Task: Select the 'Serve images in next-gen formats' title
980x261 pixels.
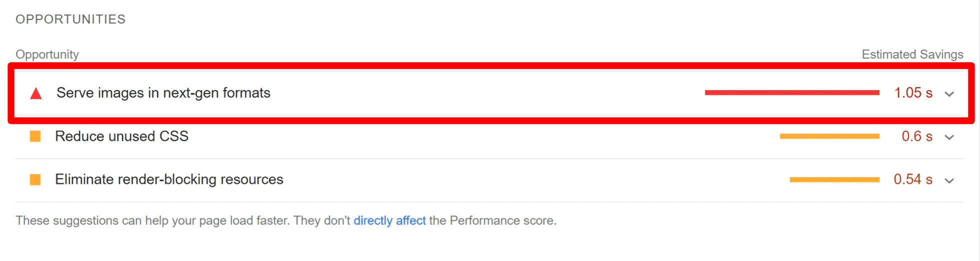Action: click(163, 93)
